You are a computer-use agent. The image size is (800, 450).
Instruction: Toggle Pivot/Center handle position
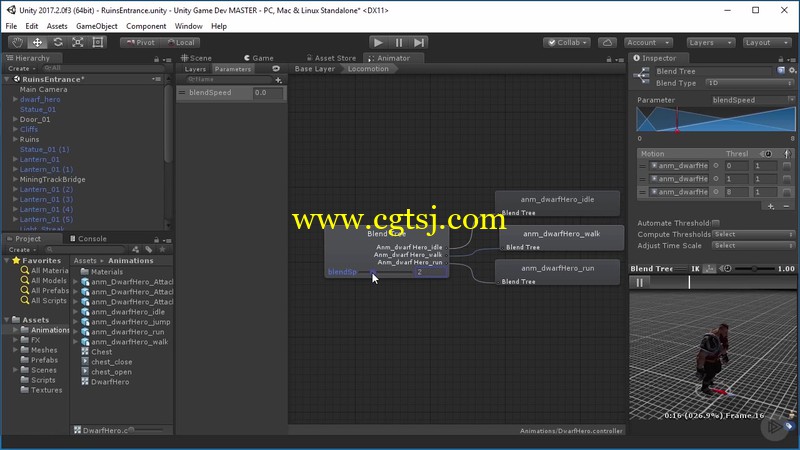pyautogui.click(x=141, y=43)
